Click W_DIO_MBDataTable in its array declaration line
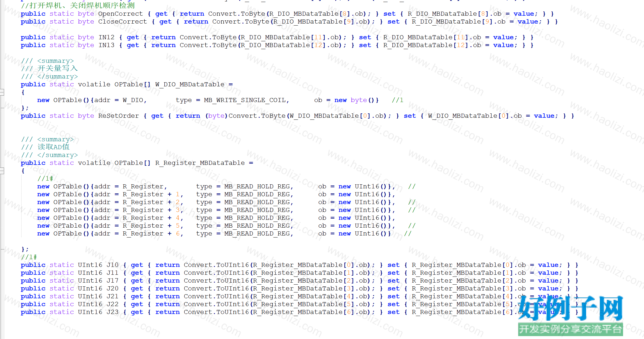The height and width of the screenshot is (339, 644). (x=190, y=84)
